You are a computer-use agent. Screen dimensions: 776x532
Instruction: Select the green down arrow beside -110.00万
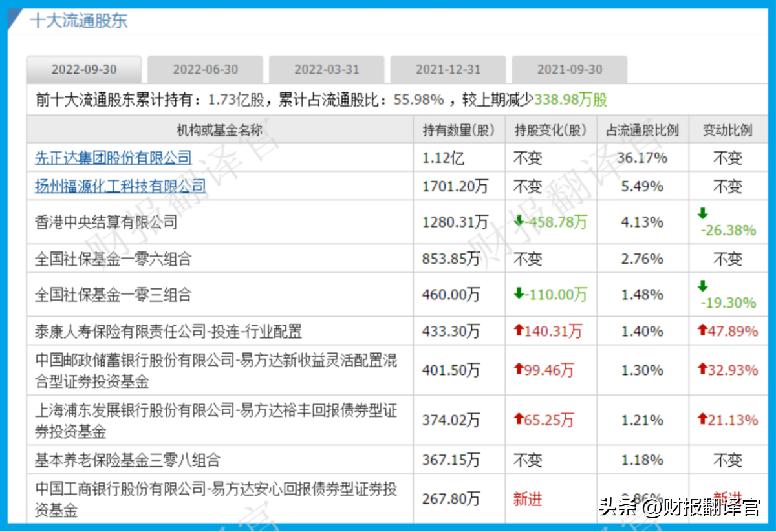click(519, 294)
